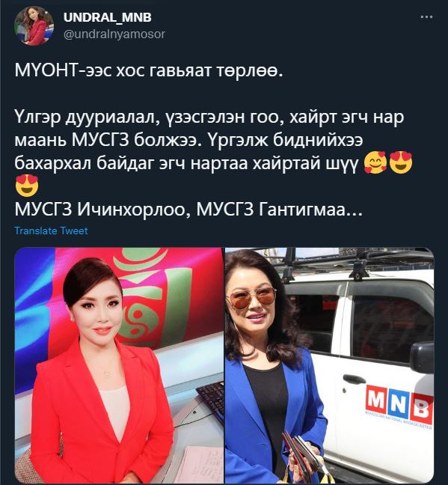Click the UNDRAL_MNB display name
The image size is (448, 485).
[107, 17]
